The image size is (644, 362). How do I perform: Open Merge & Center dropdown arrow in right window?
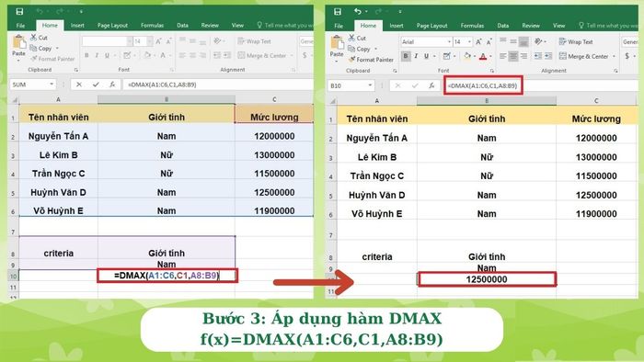pos(614,57)
